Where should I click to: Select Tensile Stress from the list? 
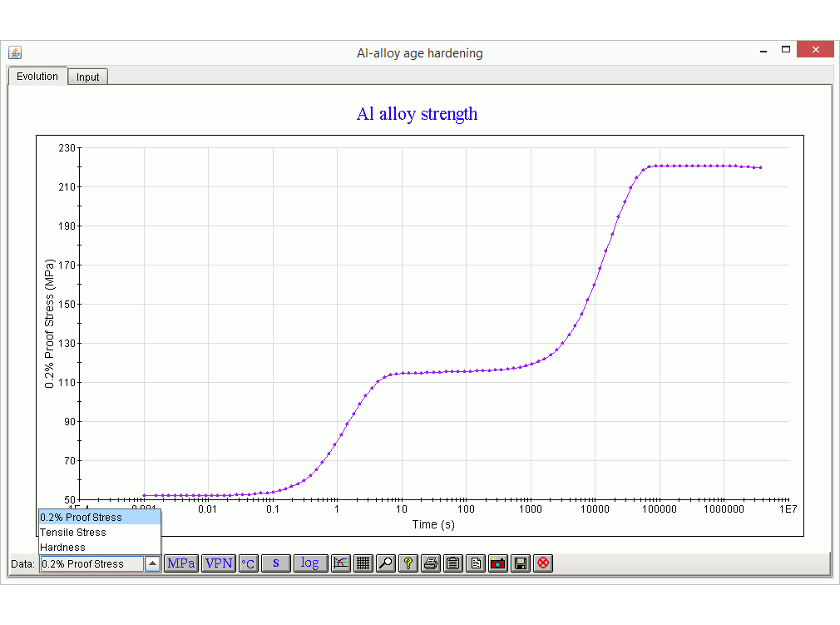(x=73, y=533)
